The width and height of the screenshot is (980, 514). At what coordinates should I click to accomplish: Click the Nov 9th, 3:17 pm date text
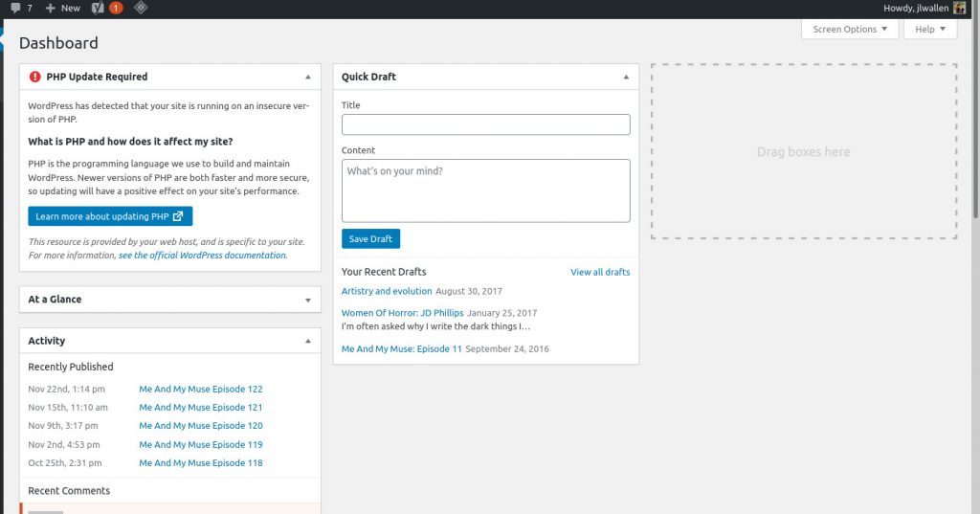pyautogui.click(x=63, y=426)
